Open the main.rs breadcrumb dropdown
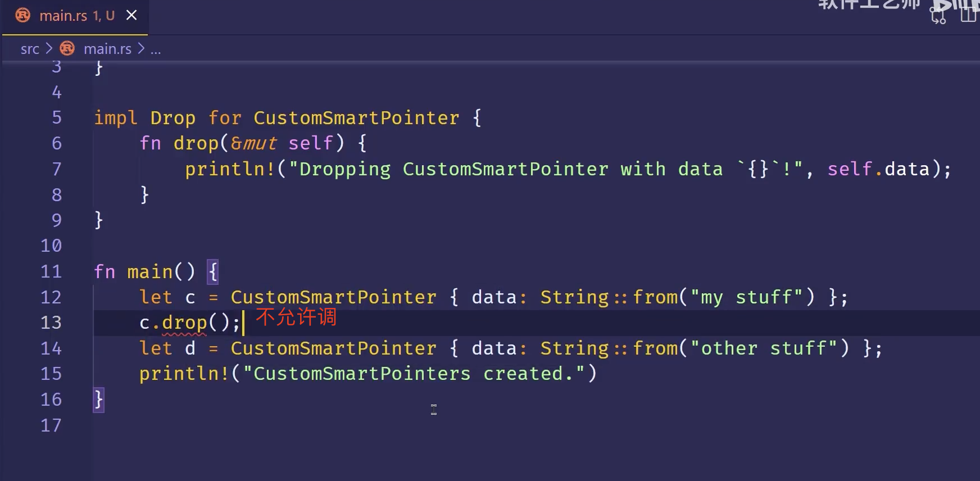Viewport: 980px width, 481px height. coord(107,49)
